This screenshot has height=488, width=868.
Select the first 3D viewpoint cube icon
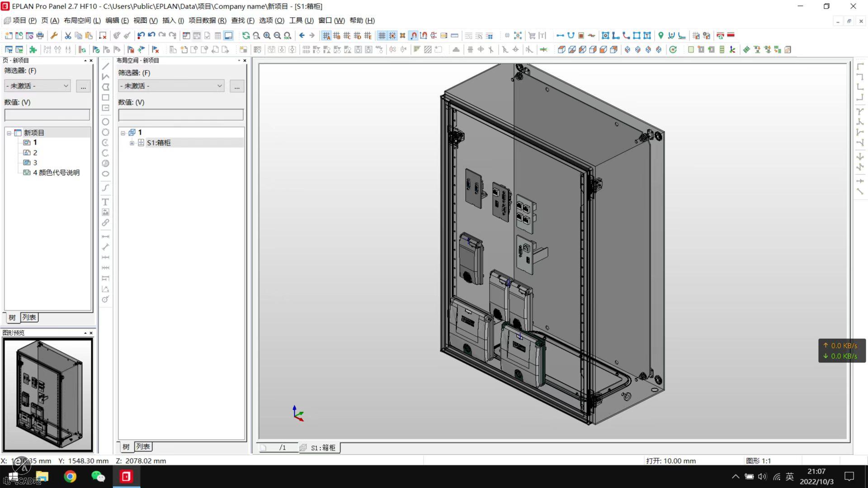coord(561,50)
